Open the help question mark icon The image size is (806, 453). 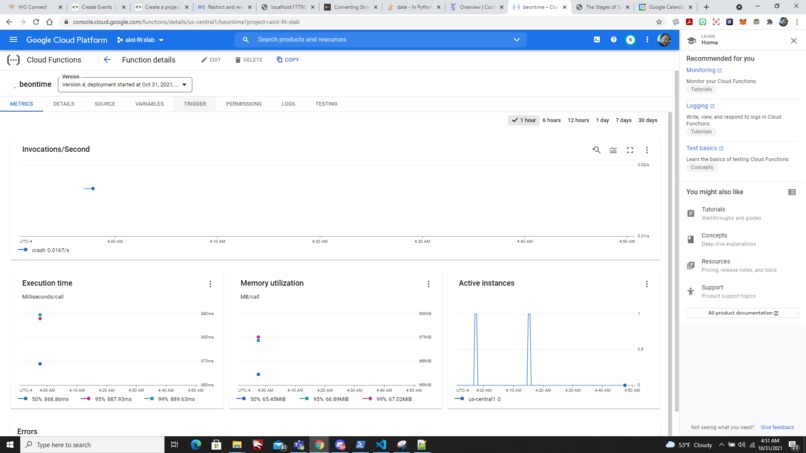[613, 40]
